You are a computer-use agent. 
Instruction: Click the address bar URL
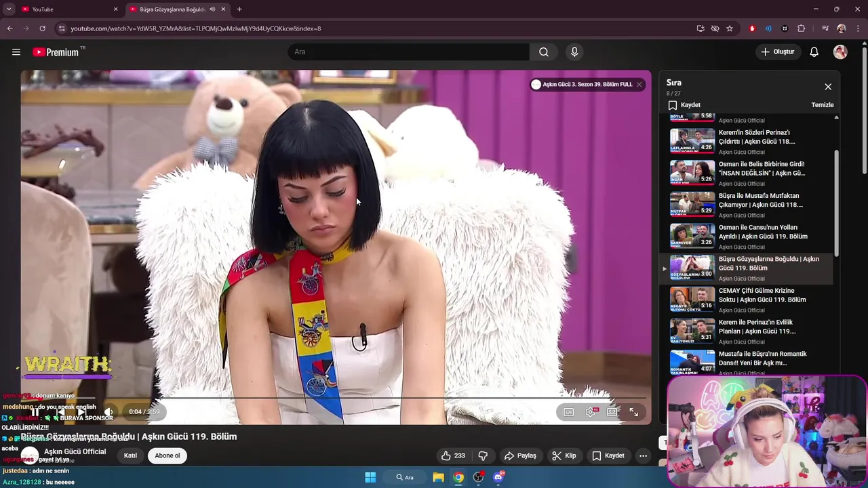(x=196, y=28)
